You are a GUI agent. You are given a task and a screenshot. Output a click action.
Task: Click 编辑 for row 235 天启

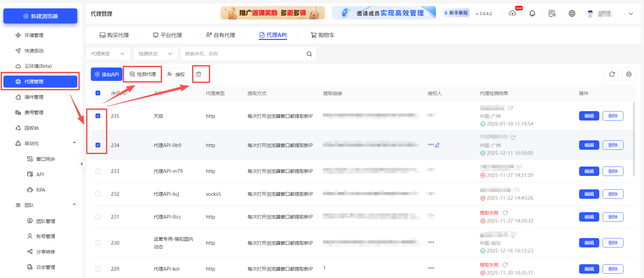[589, 116]
